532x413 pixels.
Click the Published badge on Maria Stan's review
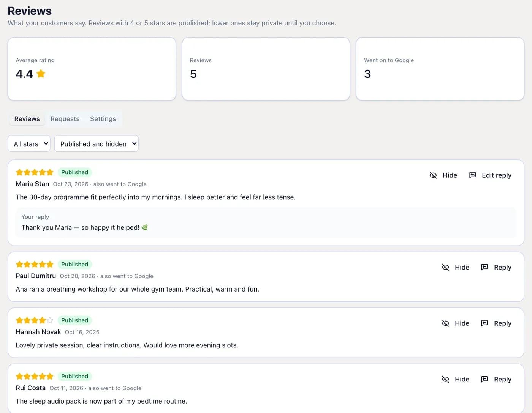(75, 172)
